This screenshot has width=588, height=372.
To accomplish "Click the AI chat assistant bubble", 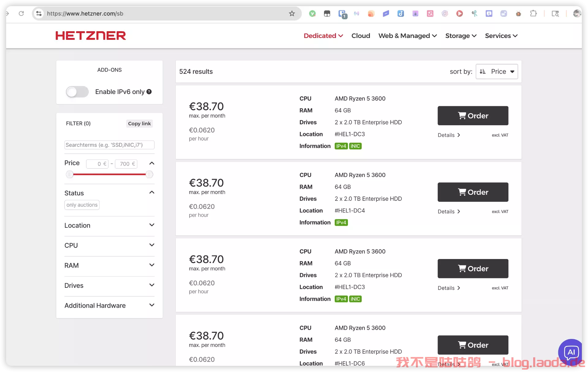I will 571,352.
